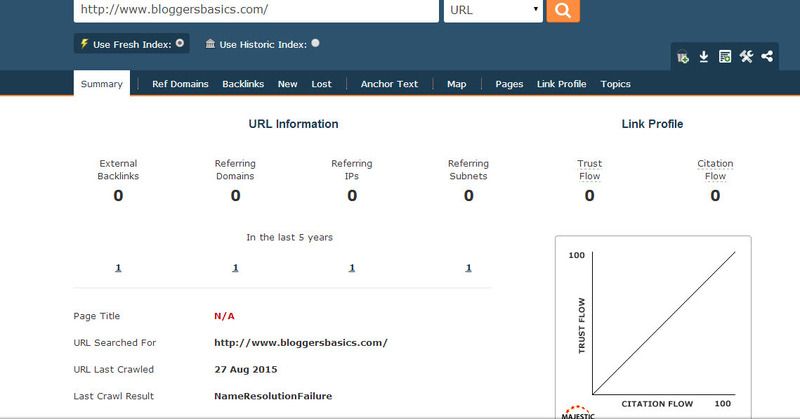The width and height of the screenshot is (800, 419).
Task: Open the Link Profile tab
Action: pyautogui.click(x=561, y=84)
